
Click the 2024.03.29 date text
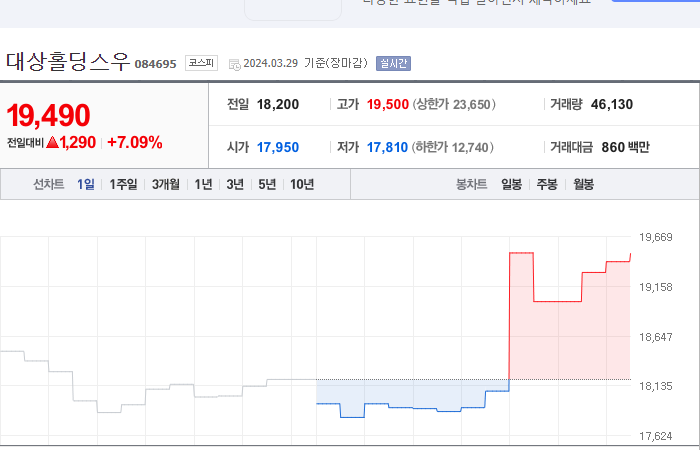[271, 63]
